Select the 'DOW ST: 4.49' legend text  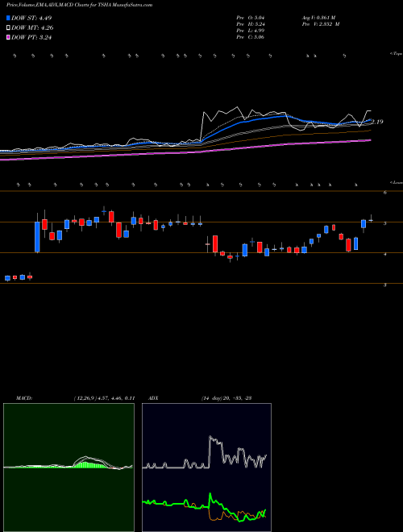pyautogui.click(x=31, y=18)
